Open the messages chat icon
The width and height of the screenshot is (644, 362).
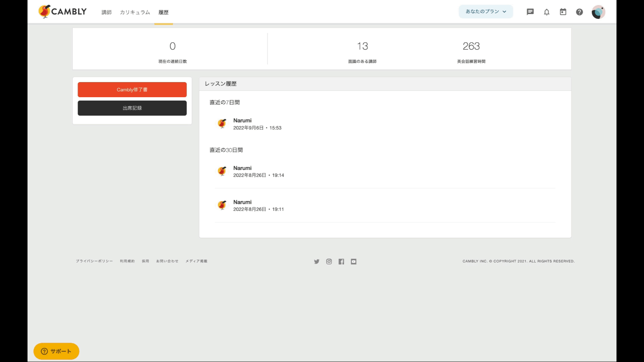click(x=530, y=12)
